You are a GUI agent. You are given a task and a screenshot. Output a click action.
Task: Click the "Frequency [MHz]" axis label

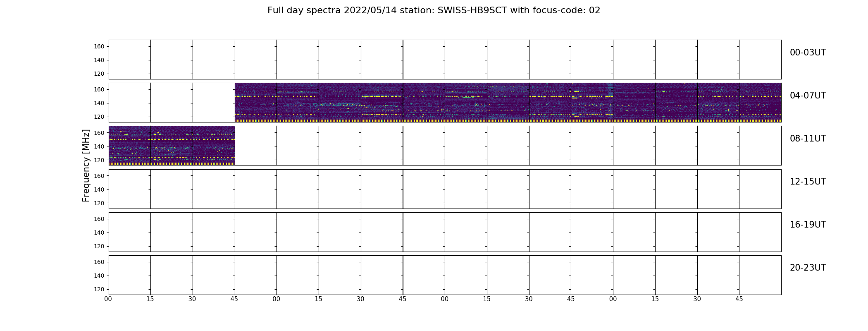[x=86, y=165]
